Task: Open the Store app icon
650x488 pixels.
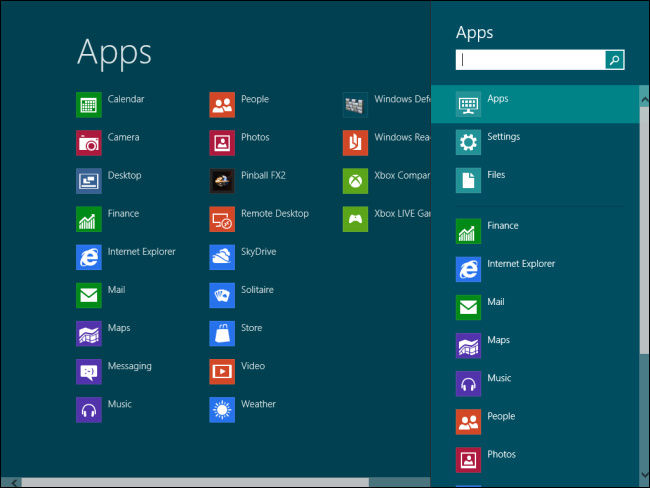Action: pos(222,334)
